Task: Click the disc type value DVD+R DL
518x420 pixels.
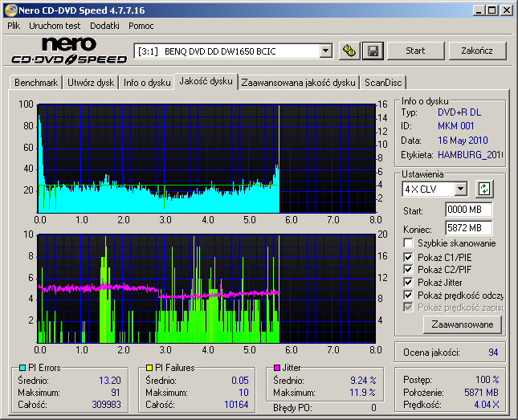Action: click(x=459, y=112)
